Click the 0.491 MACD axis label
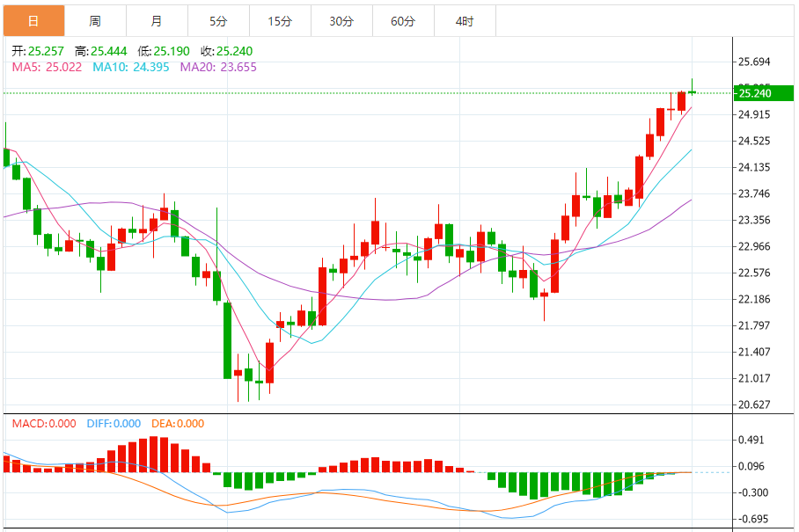Image resolution: width=799 pixels, height=532 pixels. click(x=751, y=440)
